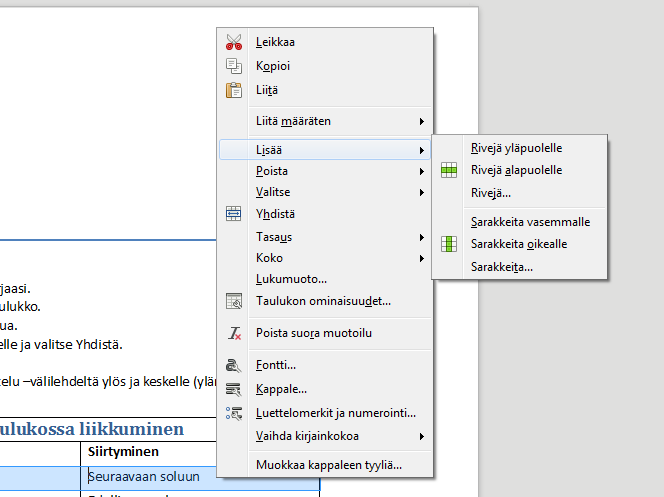This screenshot has width=664, height=497.
Task: Click the Liitä clipboard paste icon
Action: [x=234, y=90]
